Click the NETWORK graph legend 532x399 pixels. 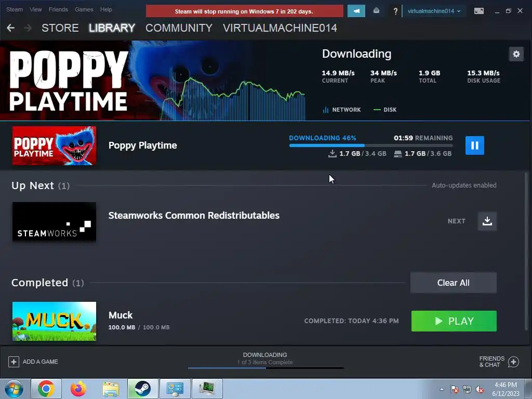[x=342, y=110]
